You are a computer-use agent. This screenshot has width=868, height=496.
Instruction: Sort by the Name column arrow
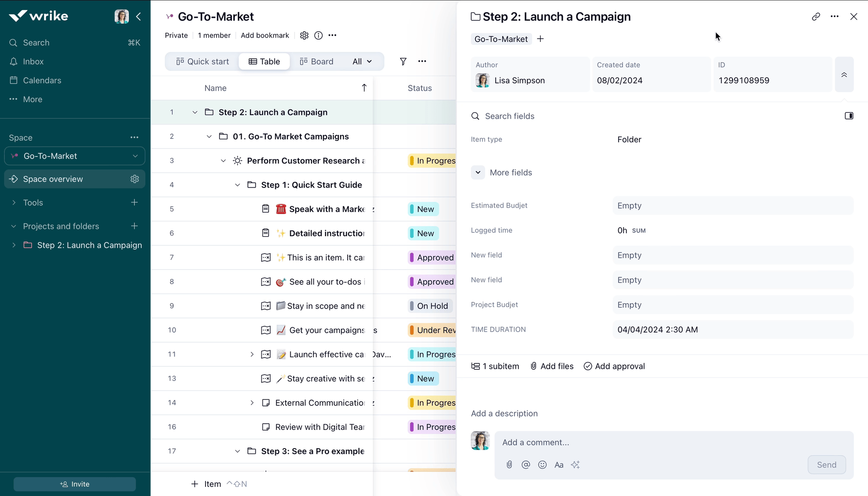364,88
